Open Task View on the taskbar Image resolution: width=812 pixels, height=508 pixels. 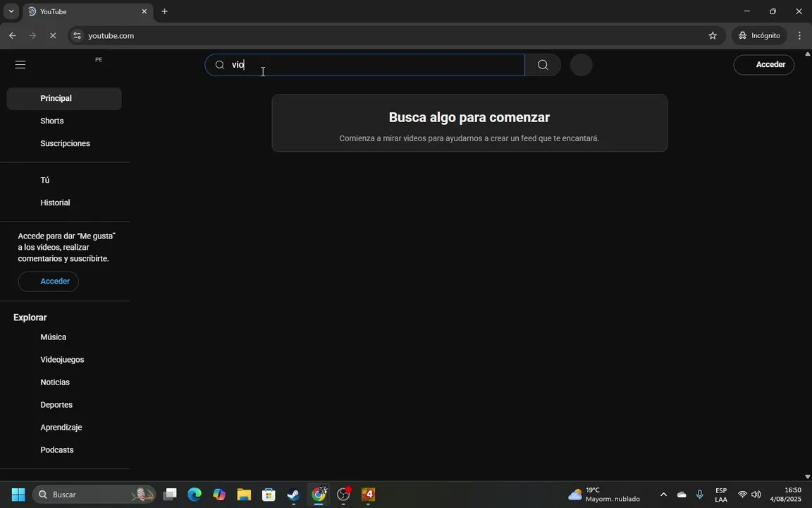[170, 495]
